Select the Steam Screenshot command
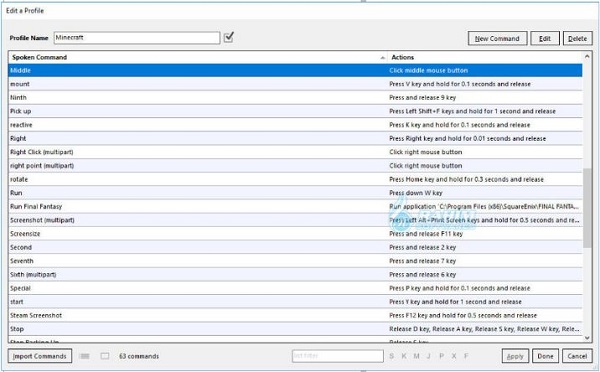 (295, 315)
